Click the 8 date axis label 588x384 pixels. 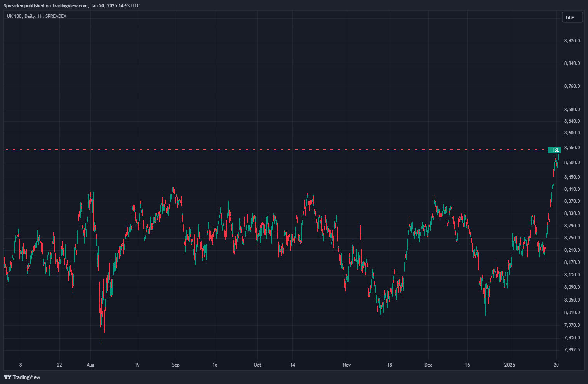tap(21, 365)
